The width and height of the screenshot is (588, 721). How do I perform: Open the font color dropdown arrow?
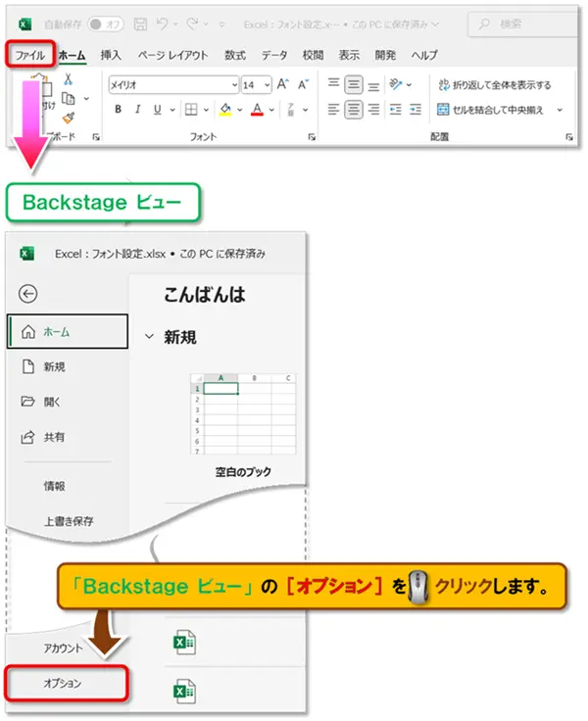271,110
